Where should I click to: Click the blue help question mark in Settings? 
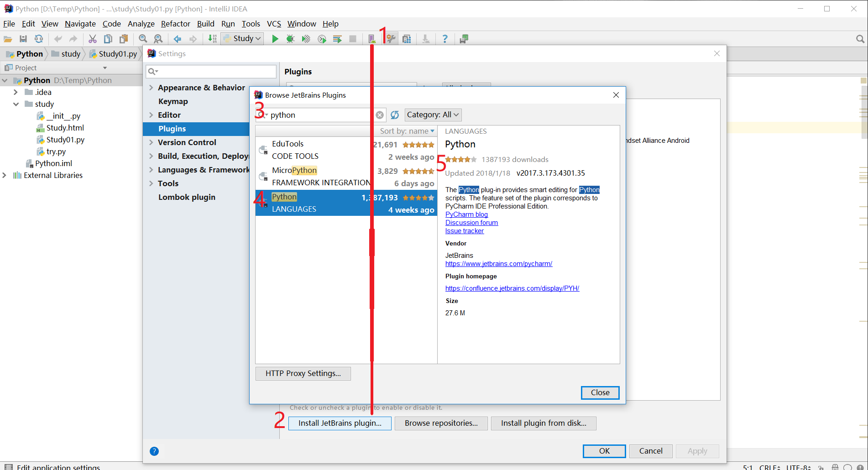(154, 451)
